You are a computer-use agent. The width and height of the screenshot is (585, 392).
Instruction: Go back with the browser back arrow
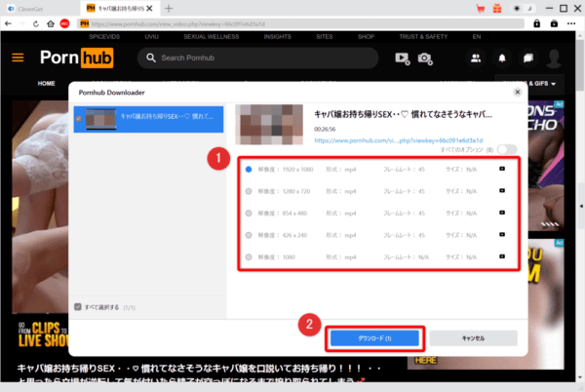pyautogui.click(x=8, y=23)
